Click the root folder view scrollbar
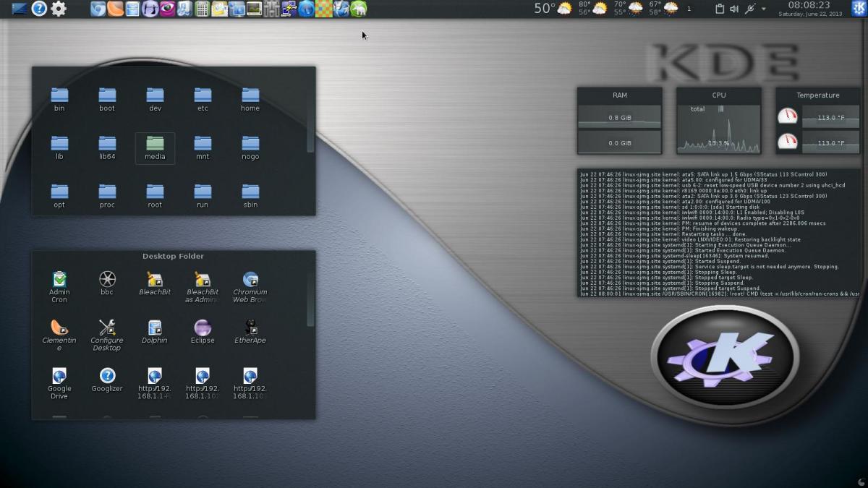The height and width of the screenshot is (488, 868). tap(310, 121)
